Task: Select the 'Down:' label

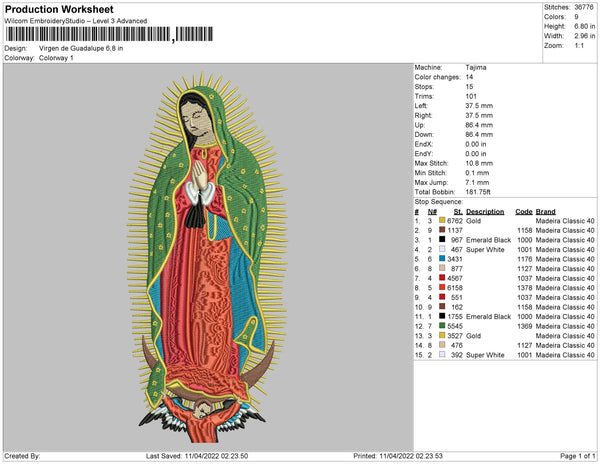Action: [x=424, y=134]
